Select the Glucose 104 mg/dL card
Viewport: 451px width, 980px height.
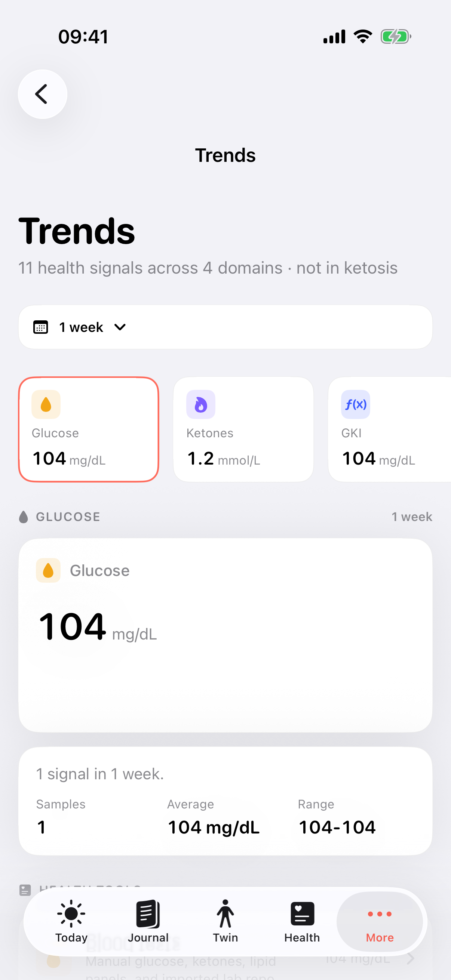point(89,429)
